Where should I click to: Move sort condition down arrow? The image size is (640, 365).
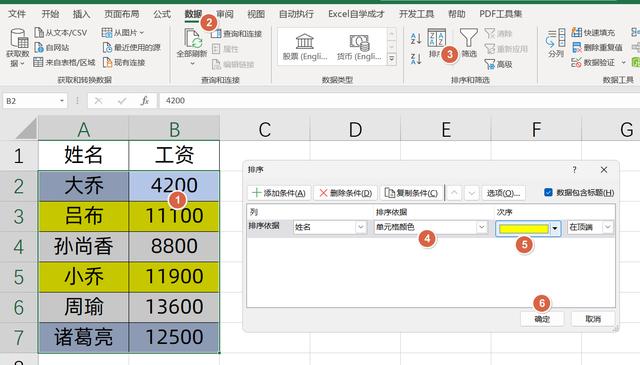(471, 193)
